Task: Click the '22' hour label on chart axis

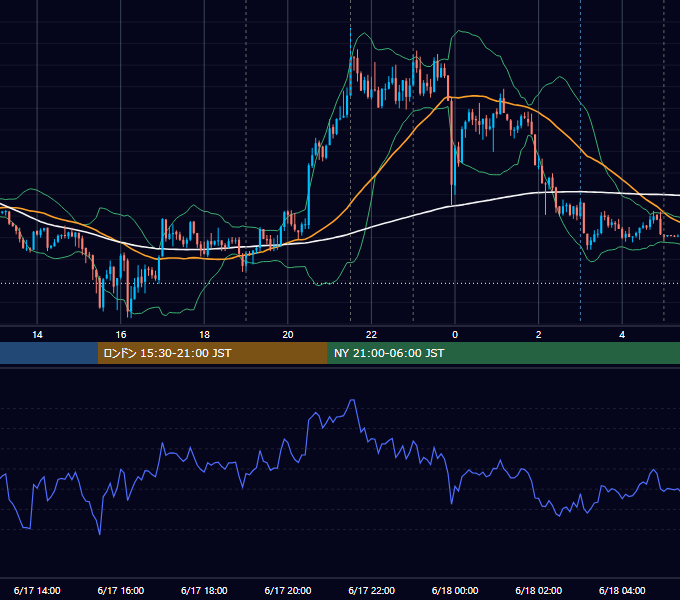Action: coord(371,335)
